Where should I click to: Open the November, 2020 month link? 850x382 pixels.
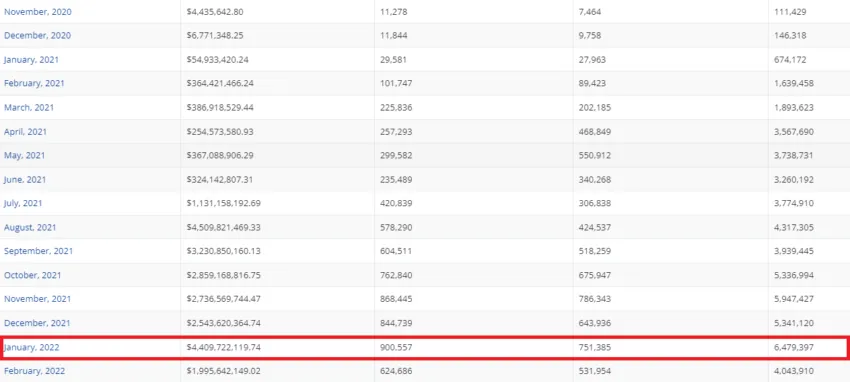click(37, 12)
